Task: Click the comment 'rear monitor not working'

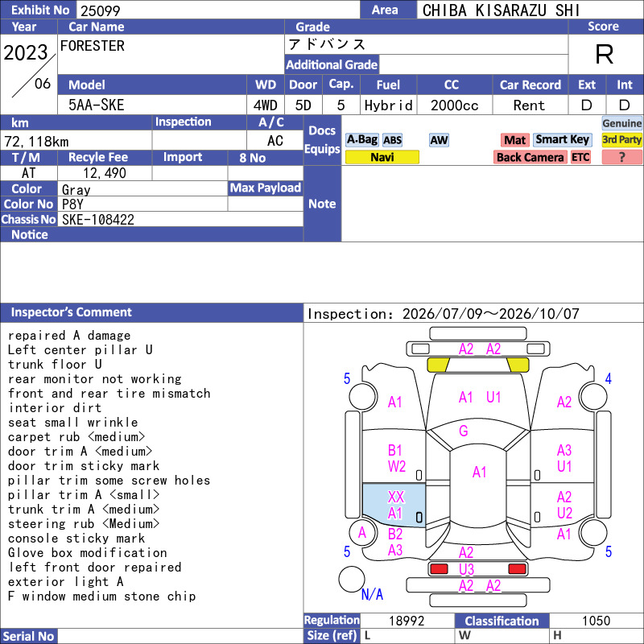Action: (x=95, y=379)
